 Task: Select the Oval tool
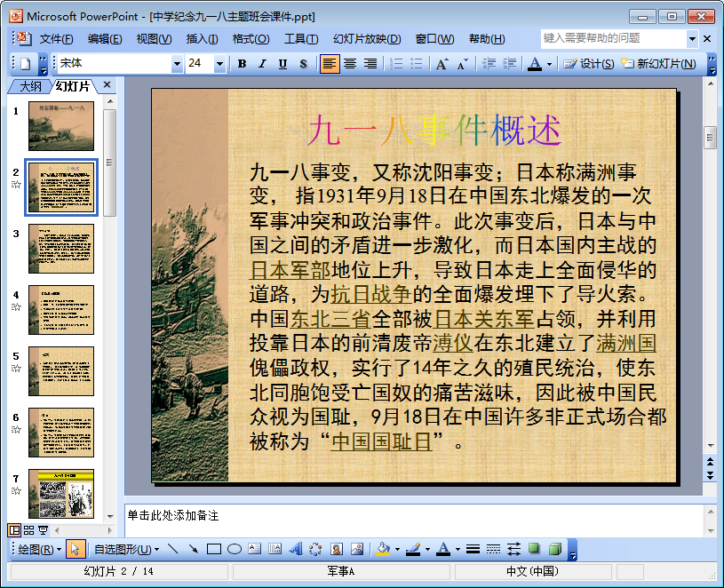click(235, 549)
